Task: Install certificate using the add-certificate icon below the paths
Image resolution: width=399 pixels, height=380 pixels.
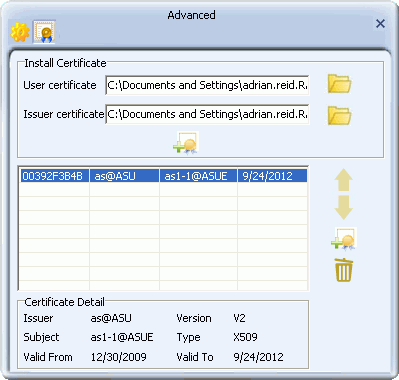Action: (x=186, y=143)
